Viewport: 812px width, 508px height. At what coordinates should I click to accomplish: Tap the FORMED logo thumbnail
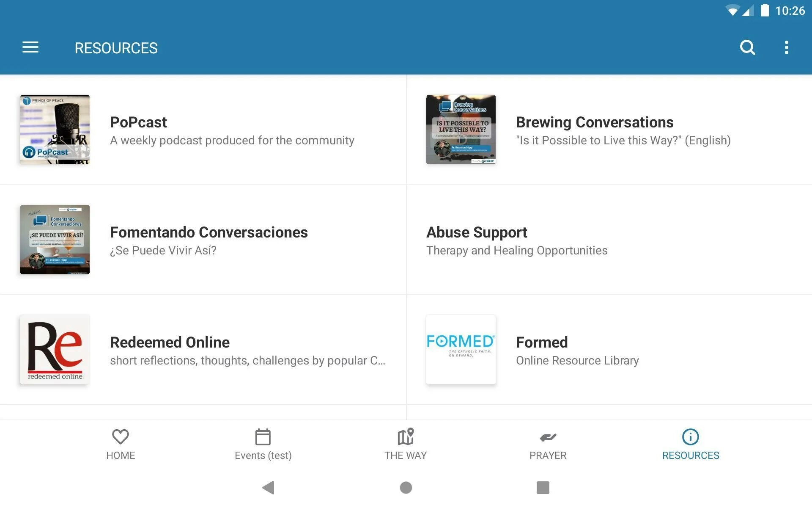(x=461, y=350)
